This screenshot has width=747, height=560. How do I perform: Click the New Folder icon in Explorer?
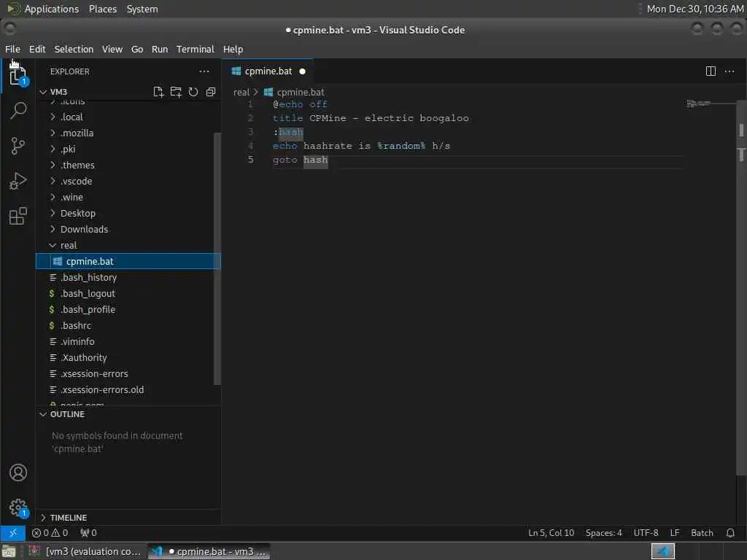[176, 92]
